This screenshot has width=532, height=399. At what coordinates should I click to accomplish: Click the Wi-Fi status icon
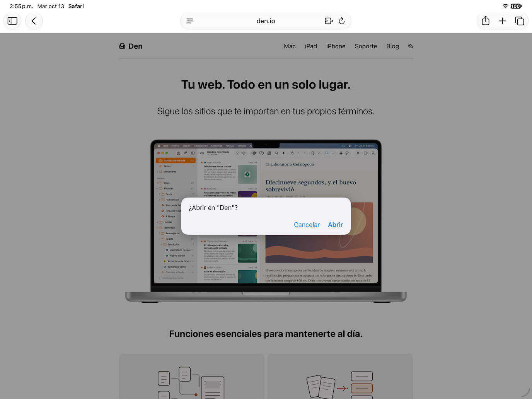[505, 6]
